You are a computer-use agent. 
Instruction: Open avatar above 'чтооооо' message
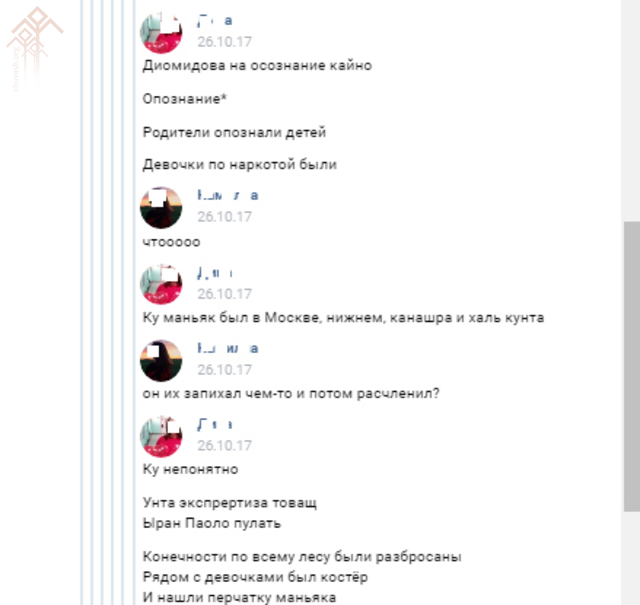161,208
